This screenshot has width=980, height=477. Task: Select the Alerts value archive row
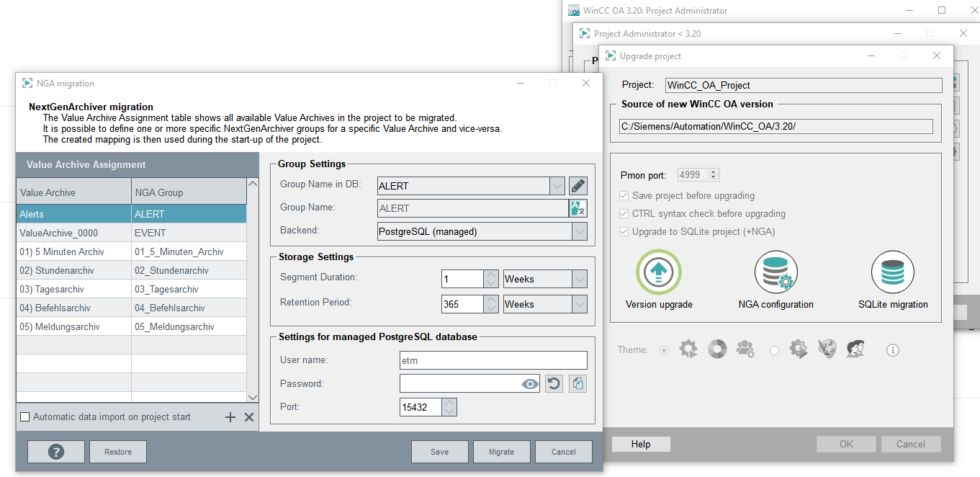click(x=131, y=214)
